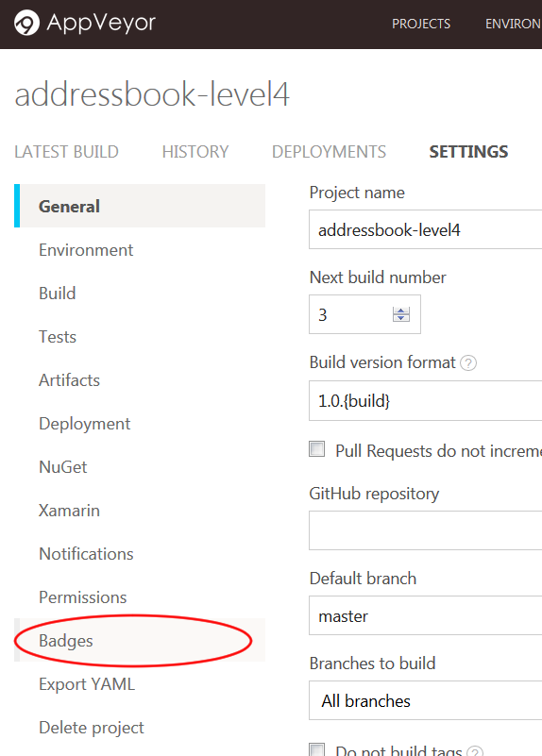Increase the next build number with up arrow
Image resolution: width=542 pixels, height=756 pixels.
401,311
